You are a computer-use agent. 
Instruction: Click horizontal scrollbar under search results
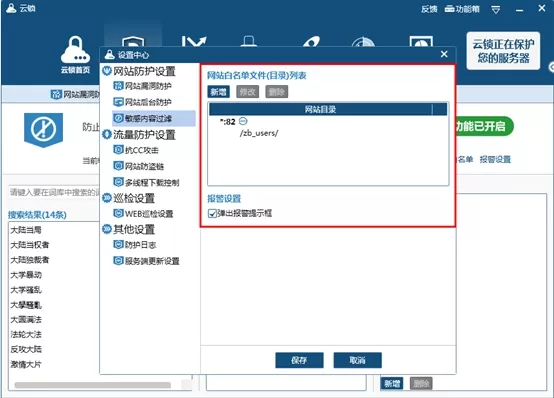[93, 385]
